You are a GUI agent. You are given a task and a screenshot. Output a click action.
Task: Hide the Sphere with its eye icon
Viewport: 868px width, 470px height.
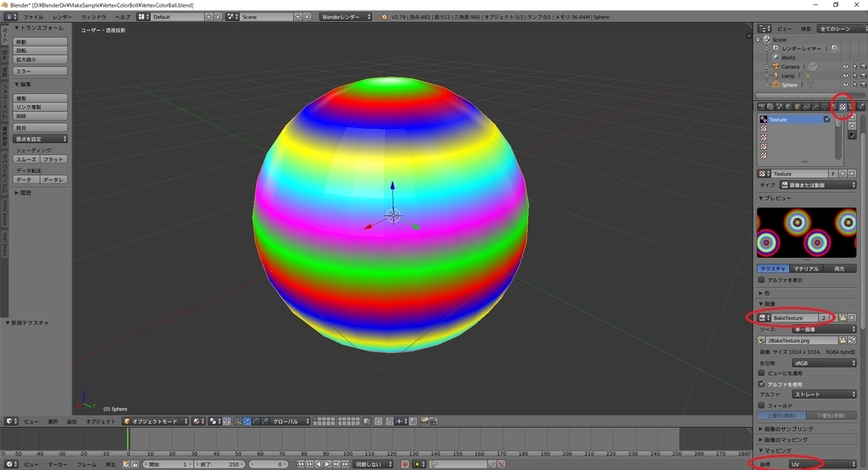click(x=846, y=85)
